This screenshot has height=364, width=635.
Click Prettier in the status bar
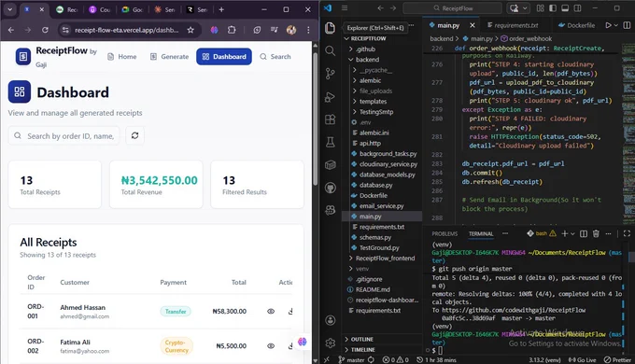(x=617, y=360)
